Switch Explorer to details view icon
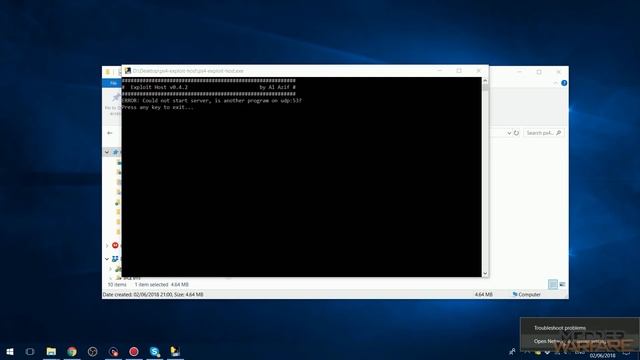This screenshot has height=360, width=640. pos(553,284)
